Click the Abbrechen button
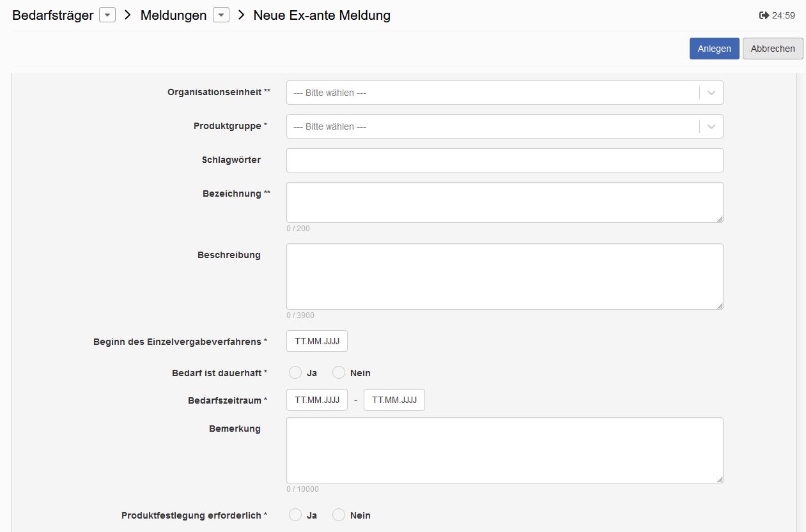806x532 pixels. 773,48
